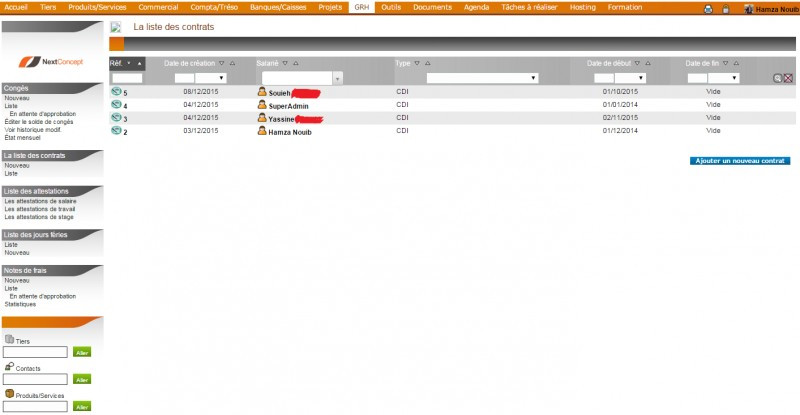This screenshot has width=800, height=415.
Task: Click Aller button next to Produits/Services search
Action: pos(82,407)
